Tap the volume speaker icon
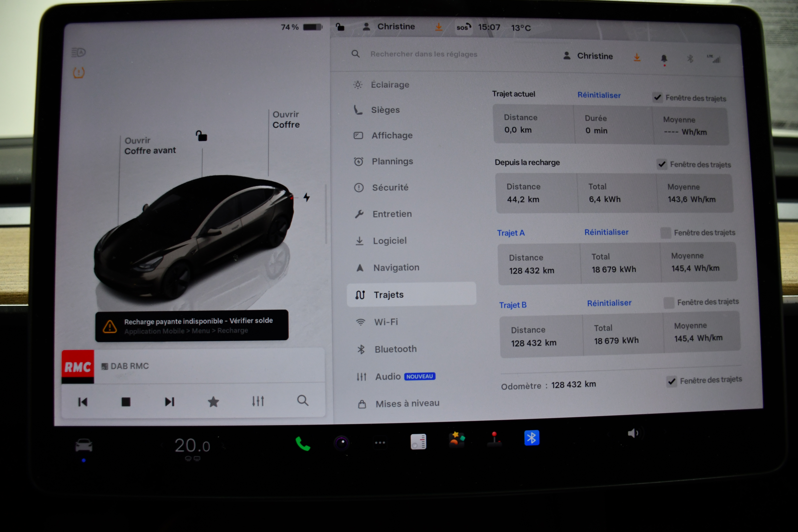This screenshot has height=532, width=798. [x=633, y=433]
